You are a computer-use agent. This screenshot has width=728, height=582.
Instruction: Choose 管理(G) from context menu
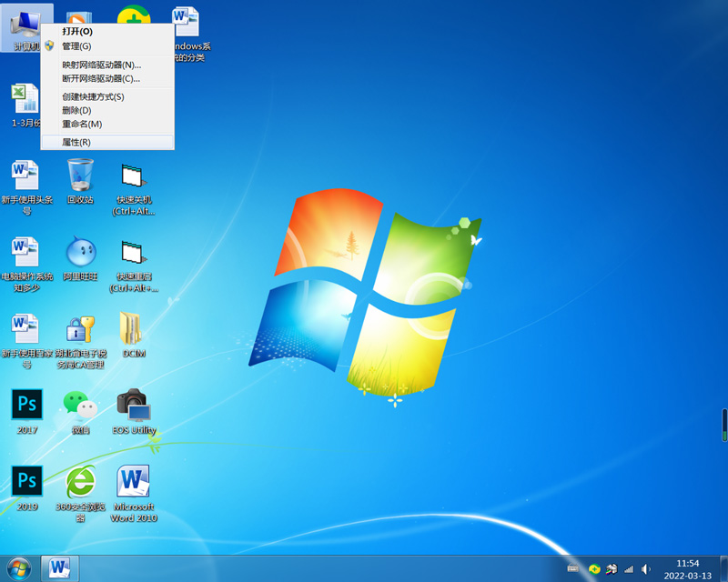click(x=107, y=46)
